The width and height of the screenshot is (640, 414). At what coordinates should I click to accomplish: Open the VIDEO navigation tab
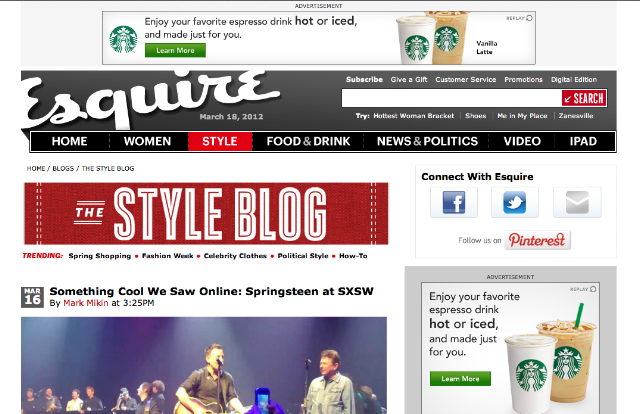pos(522,141)
